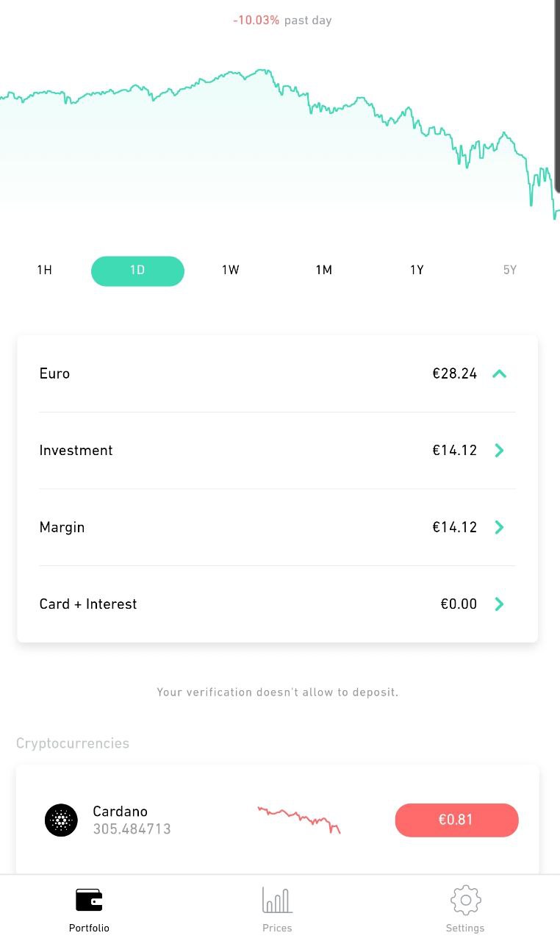560x941 pixels.
Task: Open the Settings gear icon
Action: click(465, 900)
